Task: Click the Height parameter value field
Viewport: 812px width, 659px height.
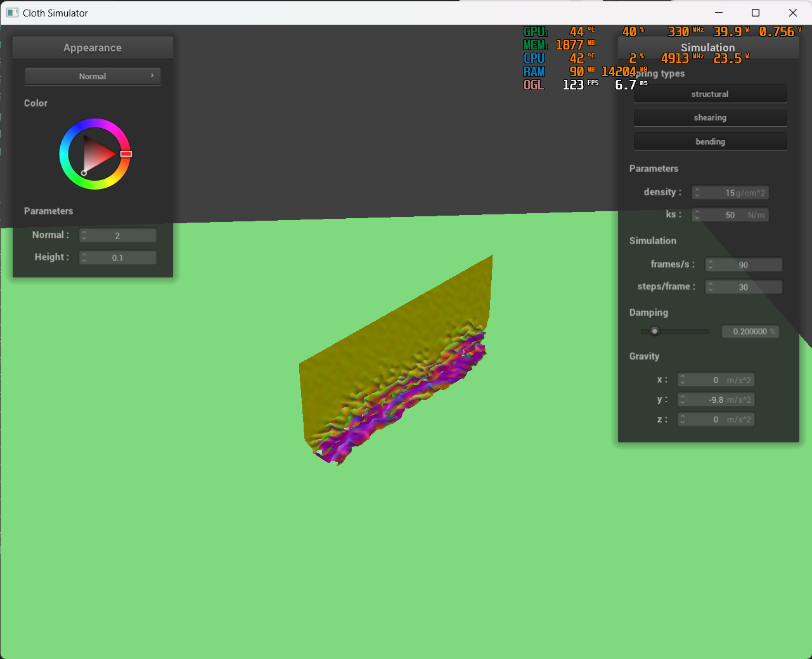Action: pyautogui.click(x=118, y=258)
